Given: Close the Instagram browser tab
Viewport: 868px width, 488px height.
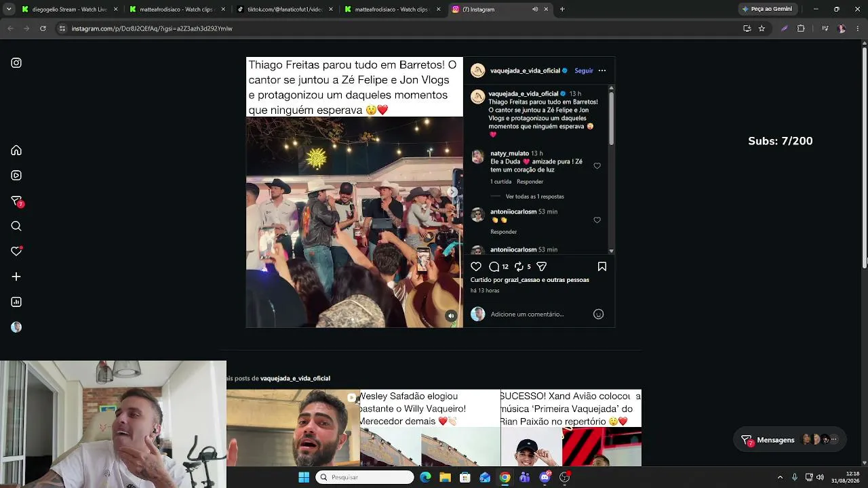Looking at the screenshot, I should (546, 9).
